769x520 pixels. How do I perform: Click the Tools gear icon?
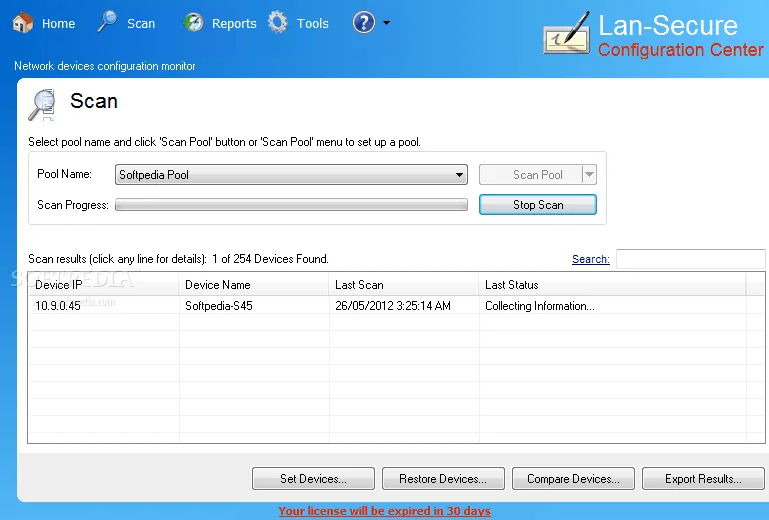tap(278, 23)
